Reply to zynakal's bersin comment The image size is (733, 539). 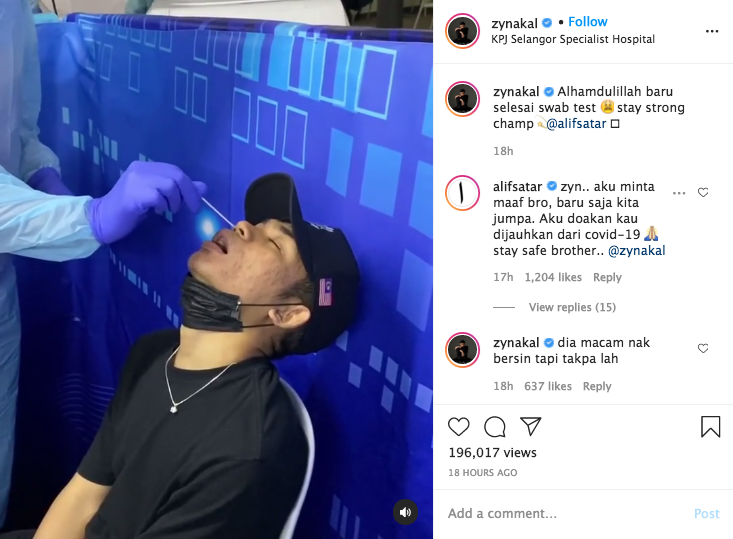point(596,386)
